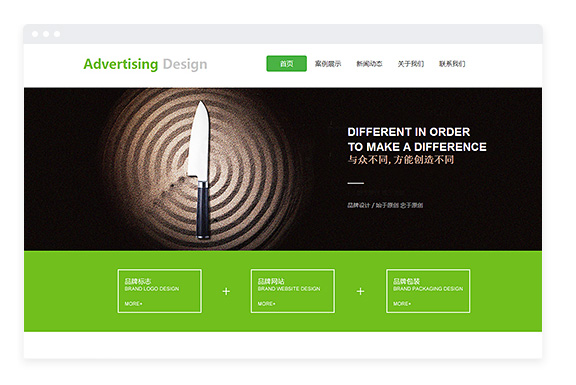Image resolution: width=576 pixels, height=385 pixels.
Task: Click the Different In Order banner headline
Action: coord(417,139)
